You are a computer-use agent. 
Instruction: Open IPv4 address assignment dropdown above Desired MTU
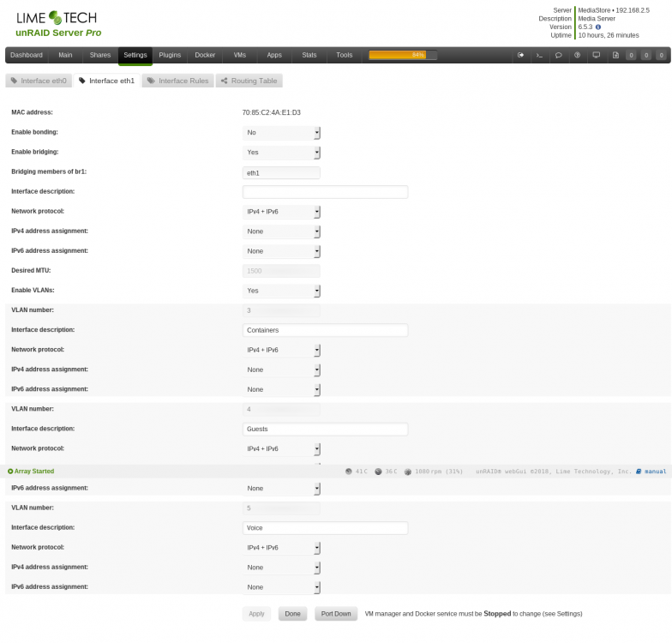click(281, 231)
